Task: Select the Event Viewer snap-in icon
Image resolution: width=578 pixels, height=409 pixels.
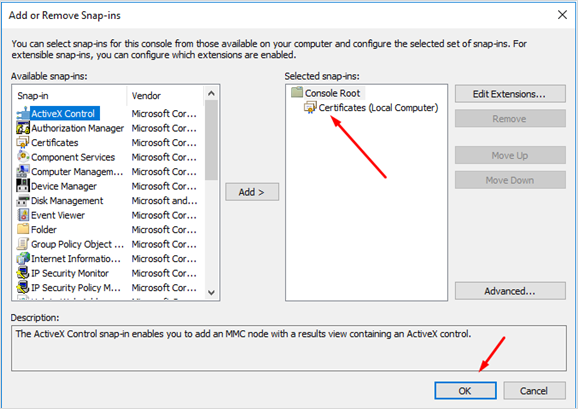Action: 22,215
